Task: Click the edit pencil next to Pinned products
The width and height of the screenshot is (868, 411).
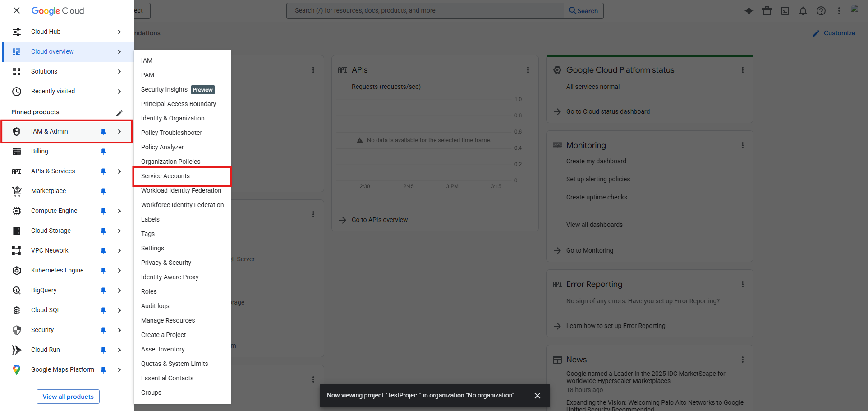Action: [x=119, y=113]
